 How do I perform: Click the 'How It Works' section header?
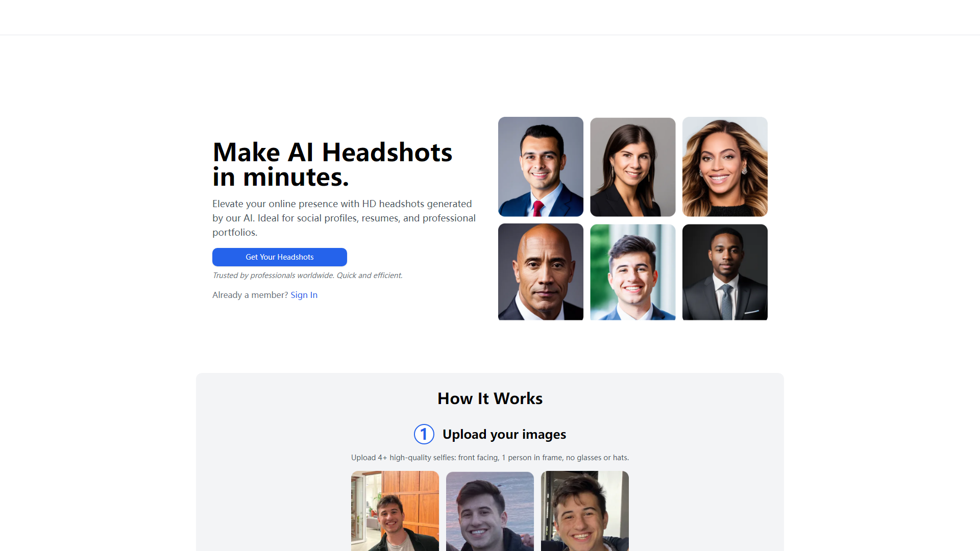(490, 398)
